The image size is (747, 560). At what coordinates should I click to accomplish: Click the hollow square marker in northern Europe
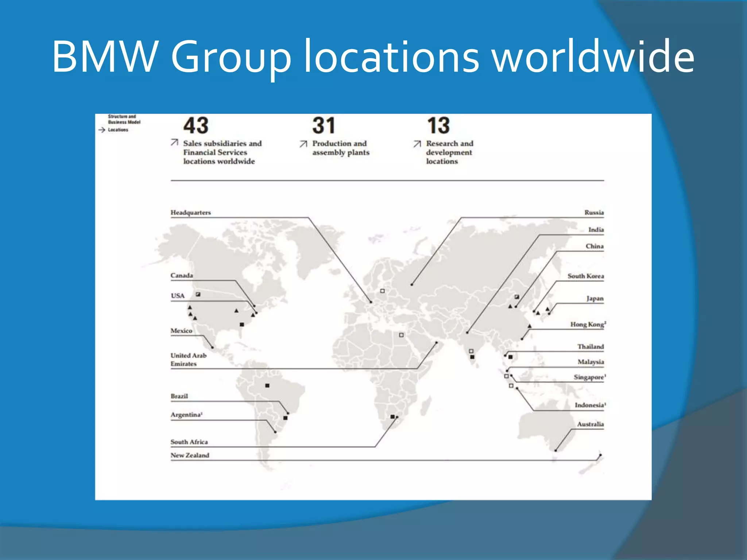click(382, 291)
